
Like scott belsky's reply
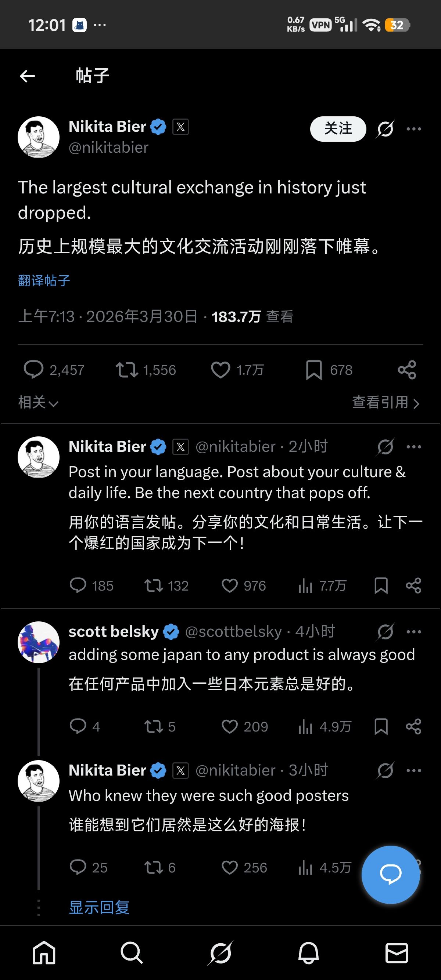tap(230, 727)
